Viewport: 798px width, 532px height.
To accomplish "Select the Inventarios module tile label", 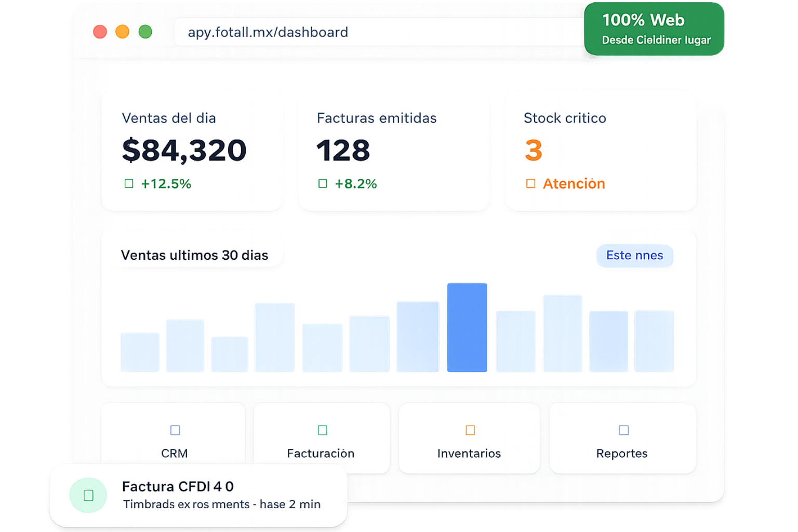I will (469, 454).
